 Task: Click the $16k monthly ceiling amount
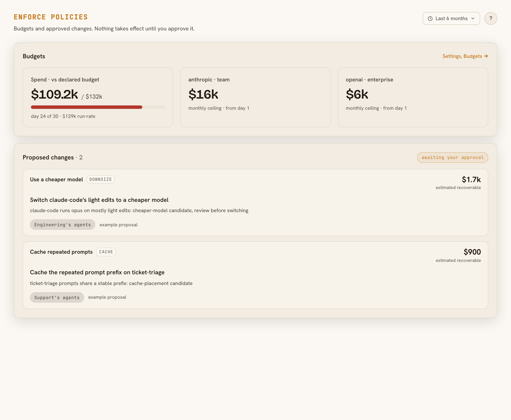(x=203, y=94)
